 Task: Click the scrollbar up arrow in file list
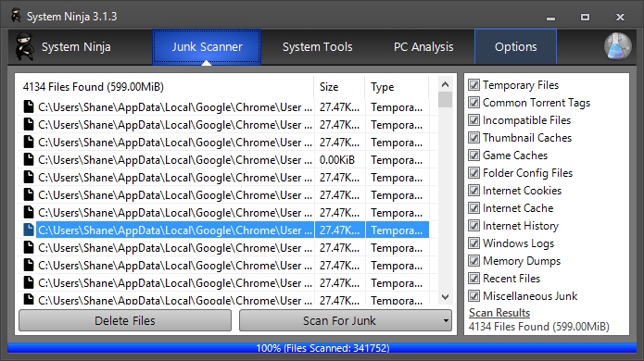tap(445, 84)
